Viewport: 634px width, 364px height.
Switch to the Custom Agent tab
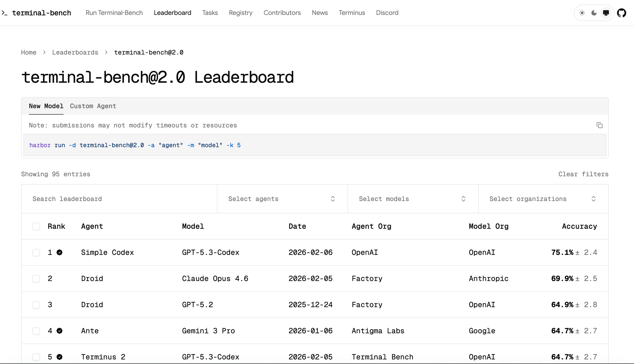point(93,106)
